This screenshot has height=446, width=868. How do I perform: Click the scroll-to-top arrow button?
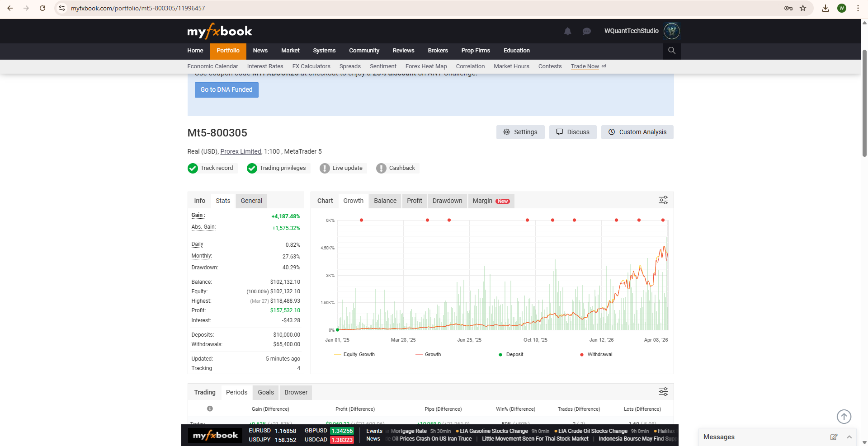tap(844, 417)
